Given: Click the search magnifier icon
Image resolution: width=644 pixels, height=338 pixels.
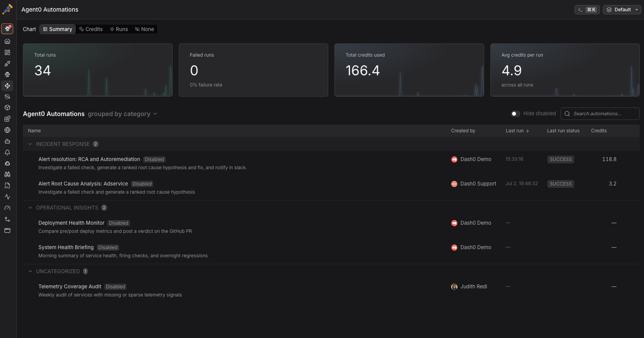Looking at the screenshot, I should click(567, 114).
